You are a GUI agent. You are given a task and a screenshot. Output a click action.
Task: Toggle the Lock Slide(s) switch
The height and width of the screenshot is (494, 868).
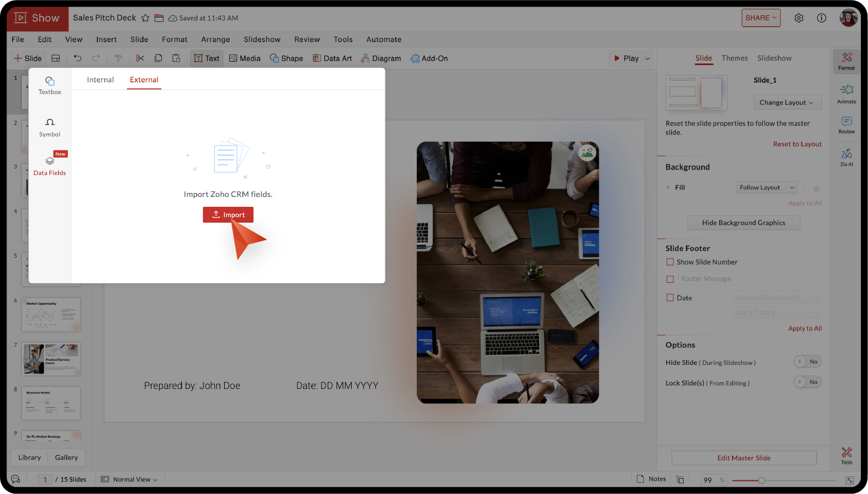(x=808, y=382)
